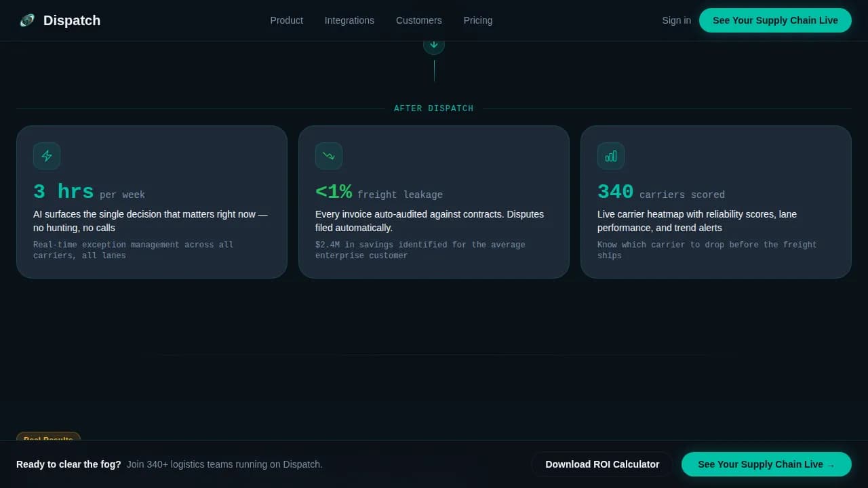Click footer See Your Supply Chain Live button

(766, 464)
